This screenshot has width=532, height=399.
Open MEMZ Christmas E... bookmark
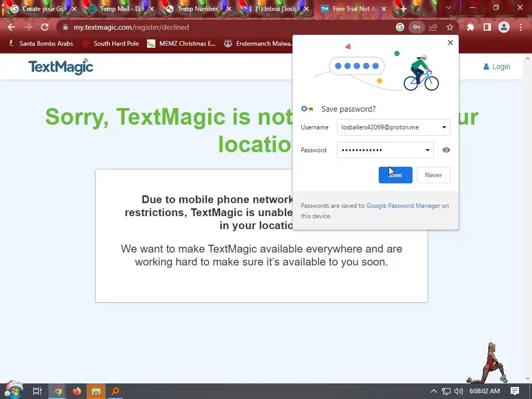click(181, 44)
